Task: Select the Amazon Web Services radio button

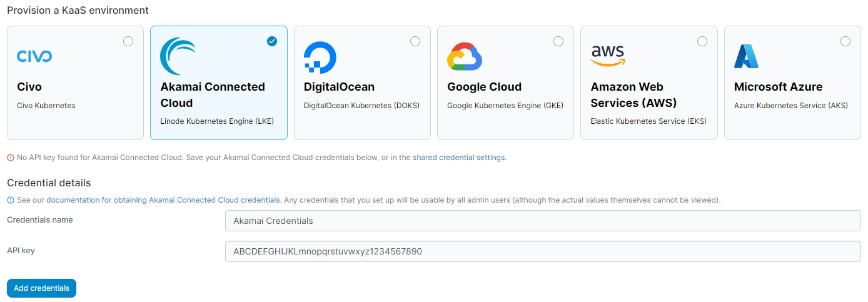Action: pos(702,41)
